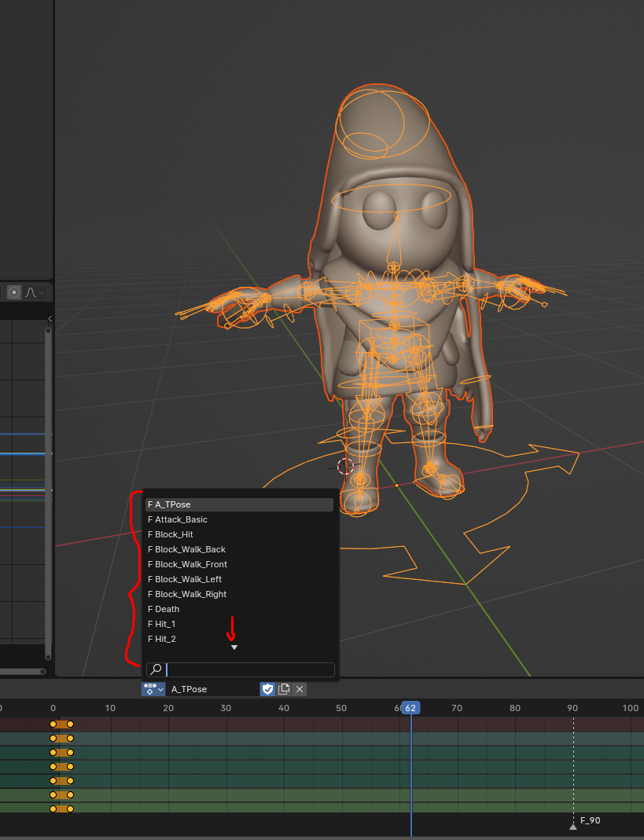Click frame 30 on the timeline ruler
This screenshot has height=840, width=644.
226,708
